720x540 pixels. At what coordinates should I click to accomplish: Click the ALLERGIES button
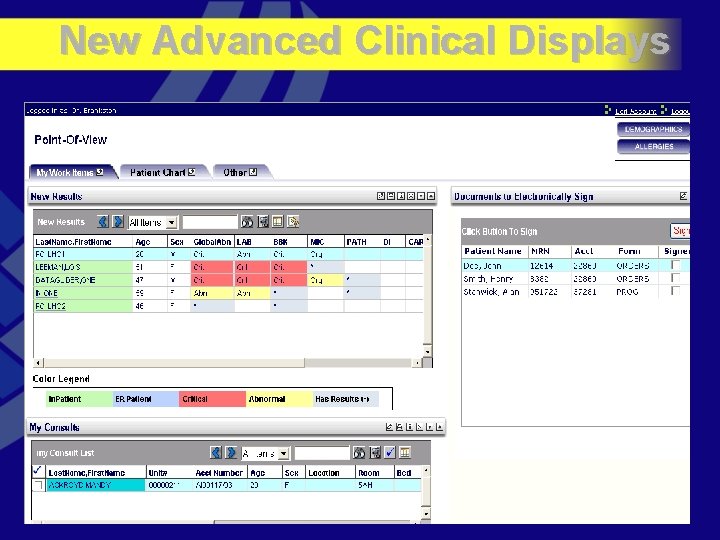coord(653,146)
